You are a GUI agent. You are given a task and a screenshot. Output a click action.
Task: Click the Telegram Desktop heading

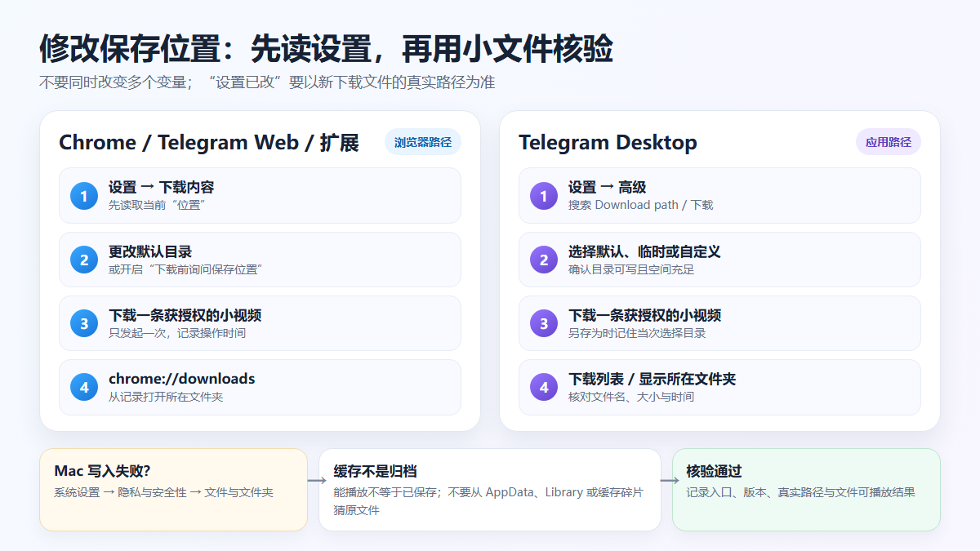pos(608,142)
